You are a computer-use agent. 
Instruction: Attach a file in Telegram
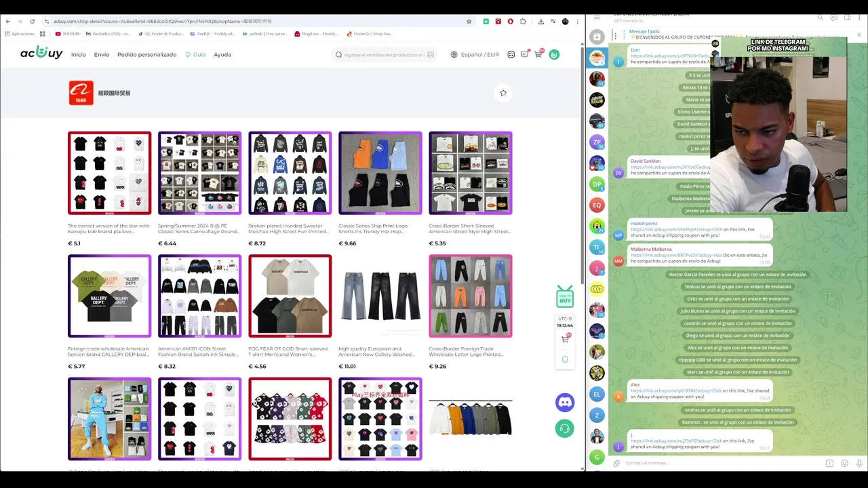click(616, 464)
